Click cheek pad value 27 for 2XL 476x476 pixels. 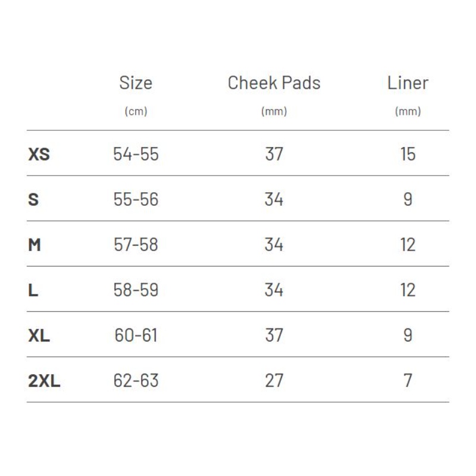point(274,381)
